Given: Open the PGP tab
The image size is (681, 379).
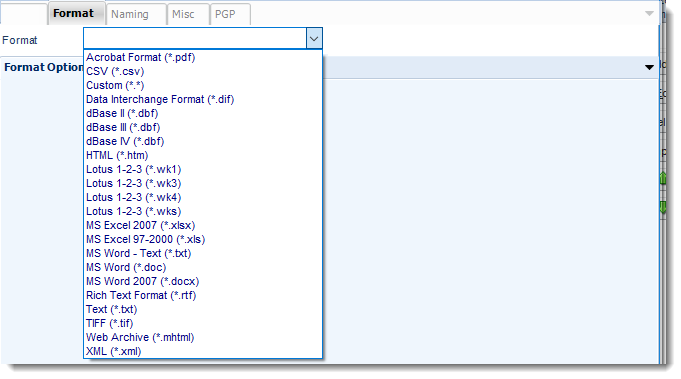Looking at the screenshot, I should pos(230,14).
